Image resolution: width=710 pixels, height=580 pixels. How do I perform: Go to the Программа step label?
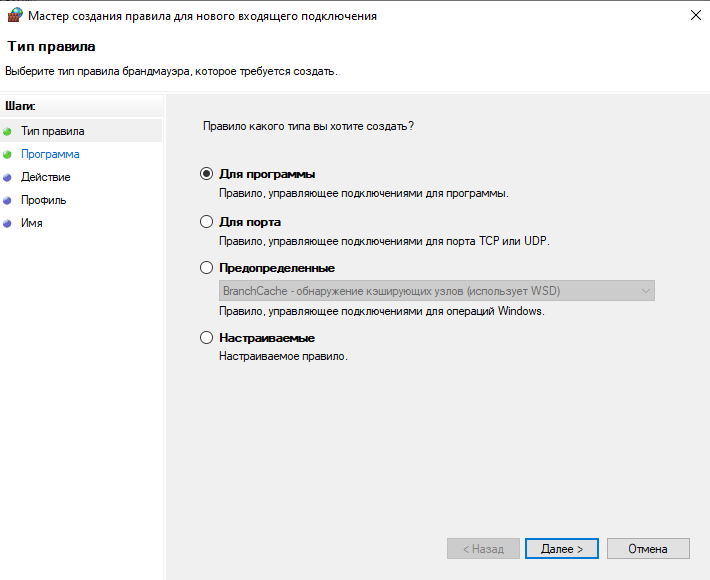pyautogui.click(x=50, y=154)
